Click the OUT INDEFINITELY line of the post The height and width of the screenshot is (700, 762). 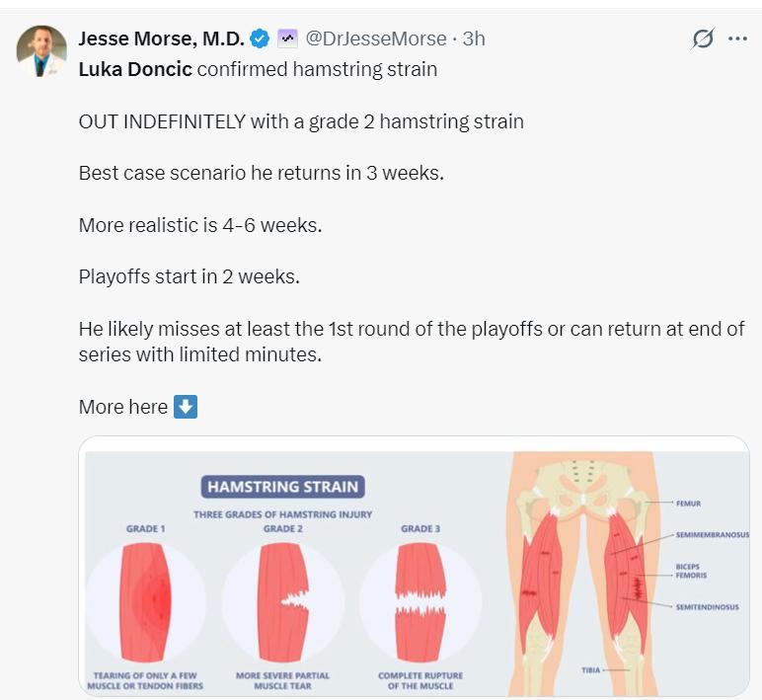(301, 122)
